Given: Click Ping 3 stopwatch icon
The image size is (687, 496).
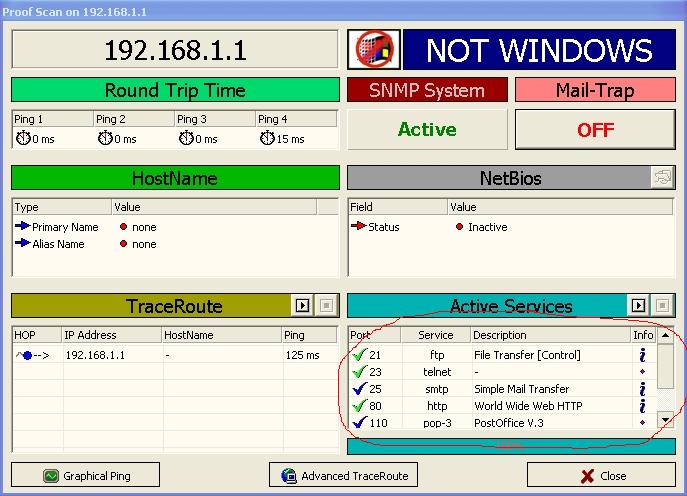Looking at the screenshot, I should pyautogui.click(x=186, y=138).
